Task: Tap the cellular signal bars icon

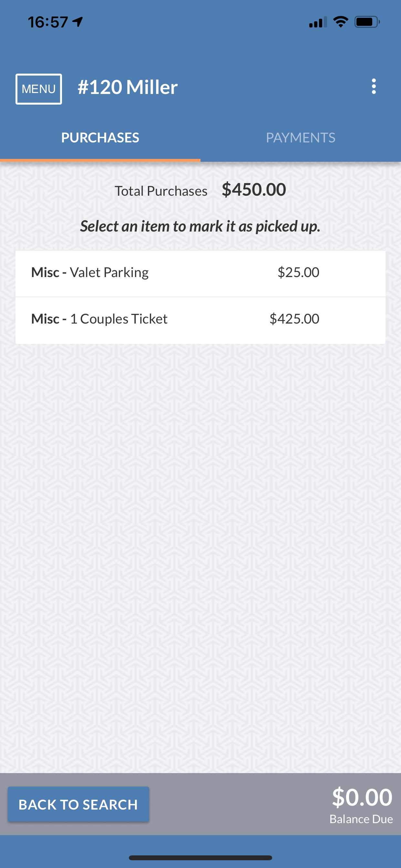Action: [317, 22]
